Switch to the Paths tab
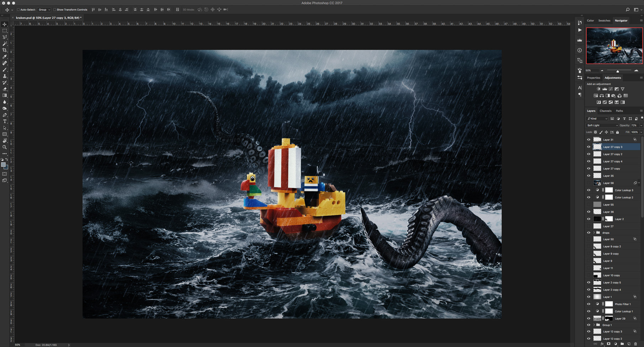Image resolution: width=644 pixels, height=347 pixels. tap(619, 111)
